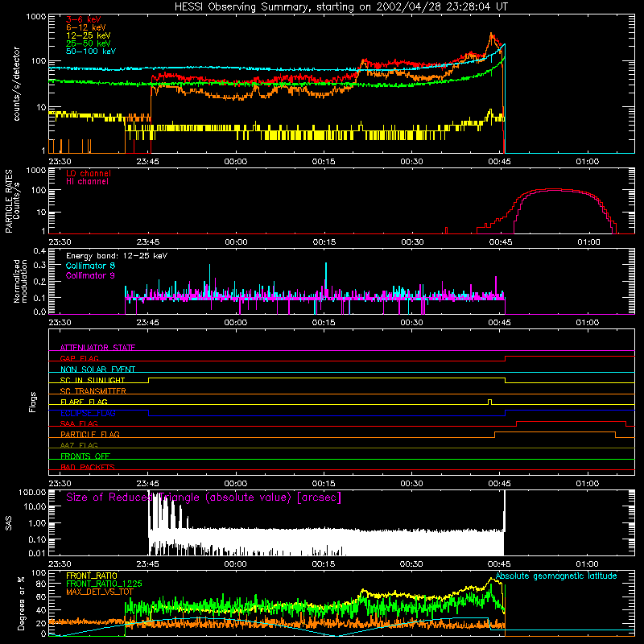Click the raised PARTICLE_FLAG segment
This screenshot has height=644, width=644.
pos(555,432)
